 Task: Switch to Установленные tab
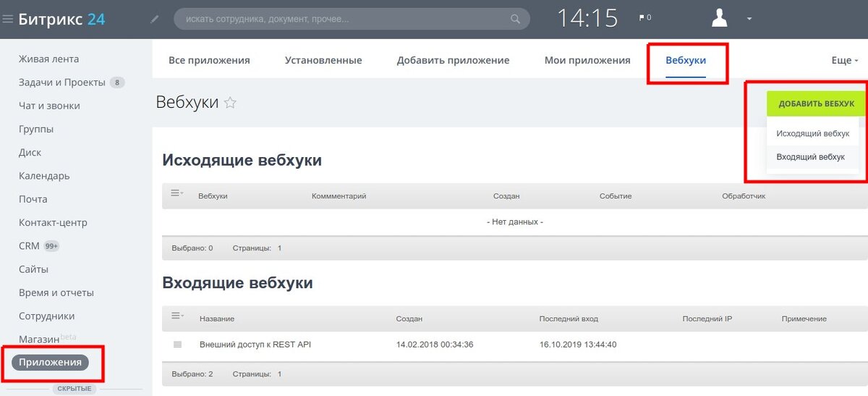pyautogui.click(x=323, y=61)
